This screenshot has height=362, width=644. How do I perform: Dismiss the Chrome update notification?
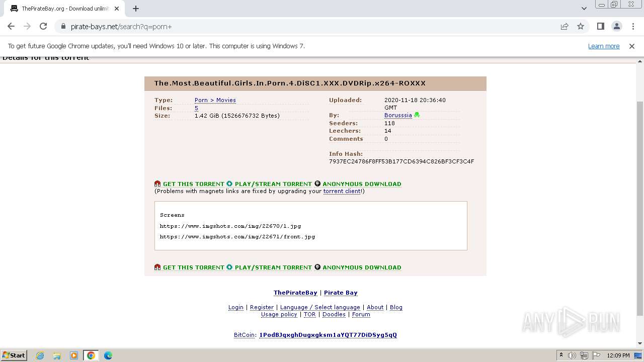632,46
